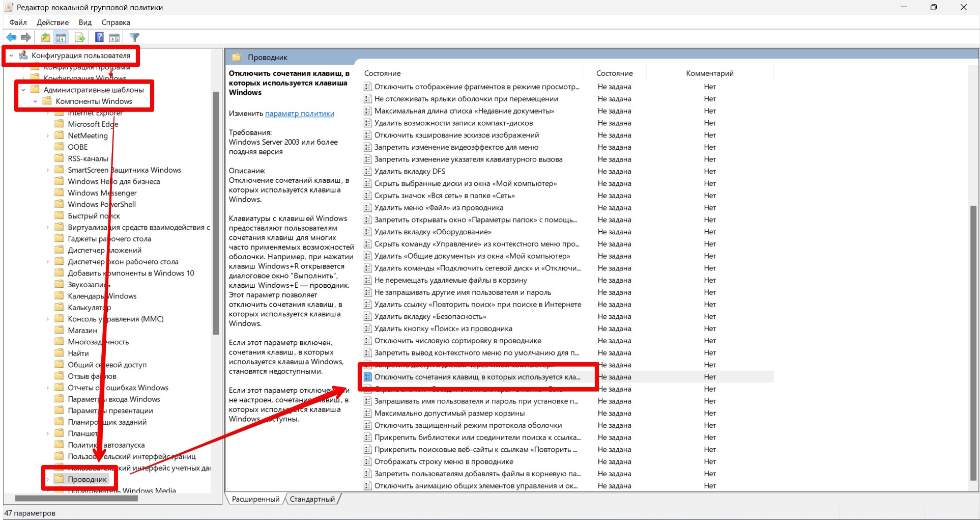Screen dimensions: 980x520
Task: Click folder icon of Административные шаблоны
Action: (x=35, y=90)
